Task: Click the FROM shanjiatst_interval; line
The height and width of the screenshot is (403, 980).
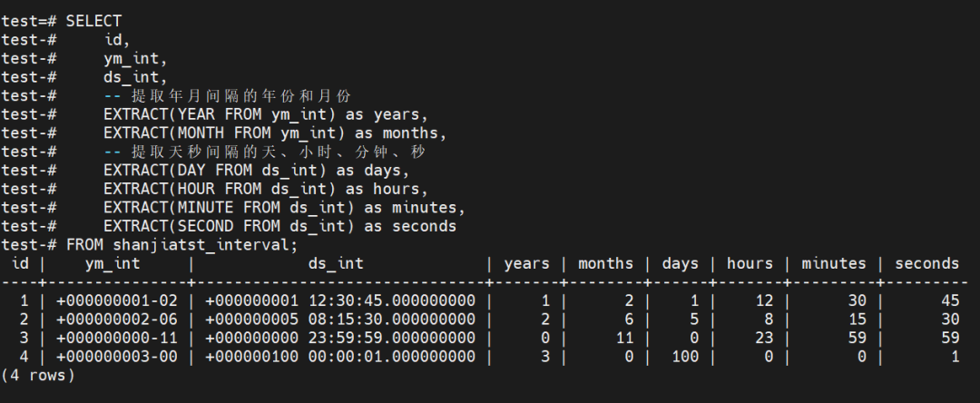Action: pos(182,245)
